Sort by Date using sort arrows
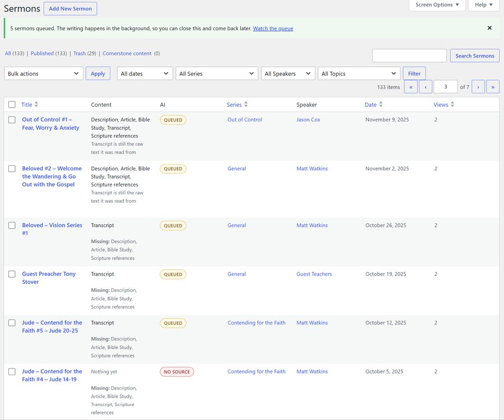The width and height of the screenshot is (504, 420). (x=381, y=104)
